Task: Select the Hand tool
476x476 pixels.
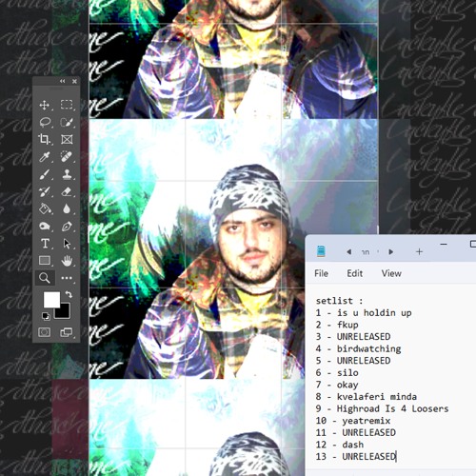Action: pos(67,261)
